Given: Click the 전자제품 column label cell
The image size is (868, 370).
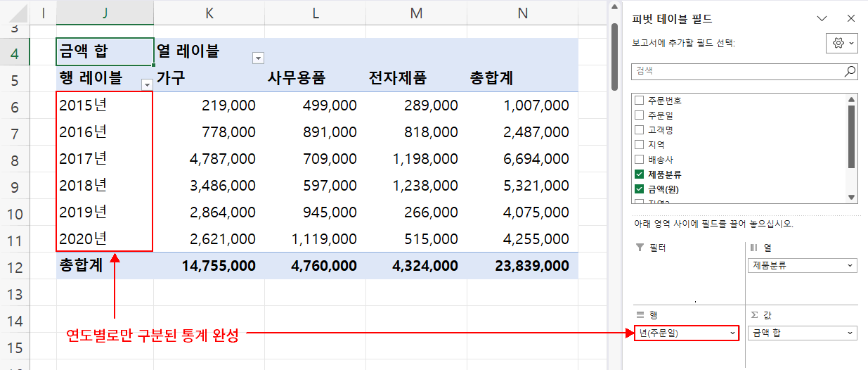Looking at the screenshot, I should point(416,78).
